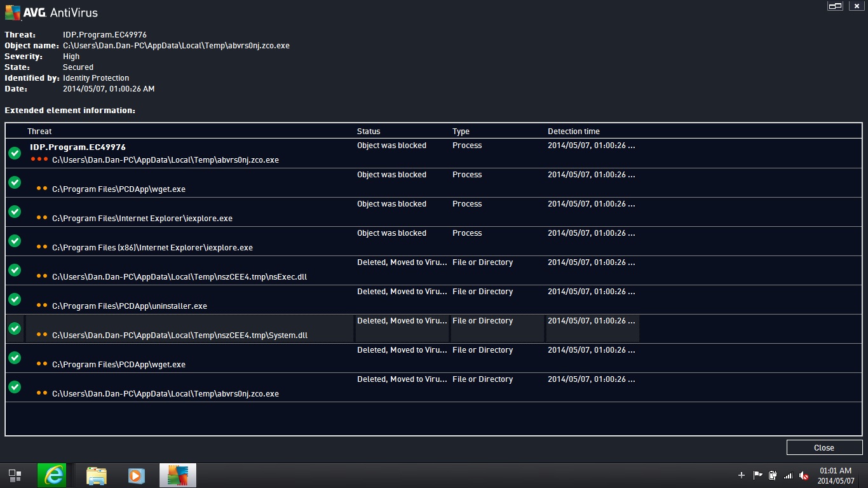Click green check icon beside IDP.Program.EC49976 row
The width and height of the screenshot is (868, 488).
[15, 153]
